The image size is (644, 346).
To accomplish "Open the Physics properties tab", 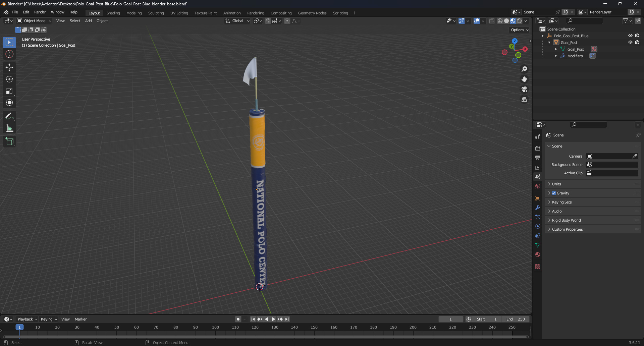I will click(x=538, y=226).
